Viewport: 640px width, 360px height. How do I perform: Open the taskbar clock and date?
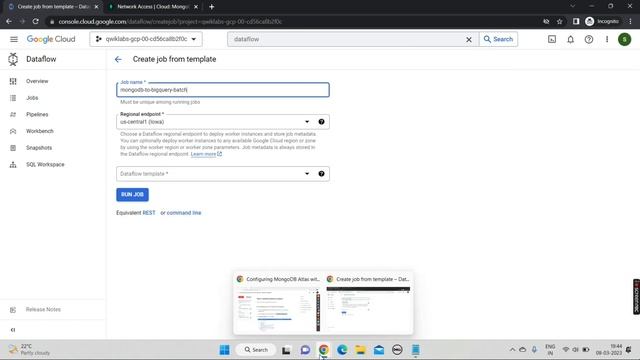click(x=608, y=350)
